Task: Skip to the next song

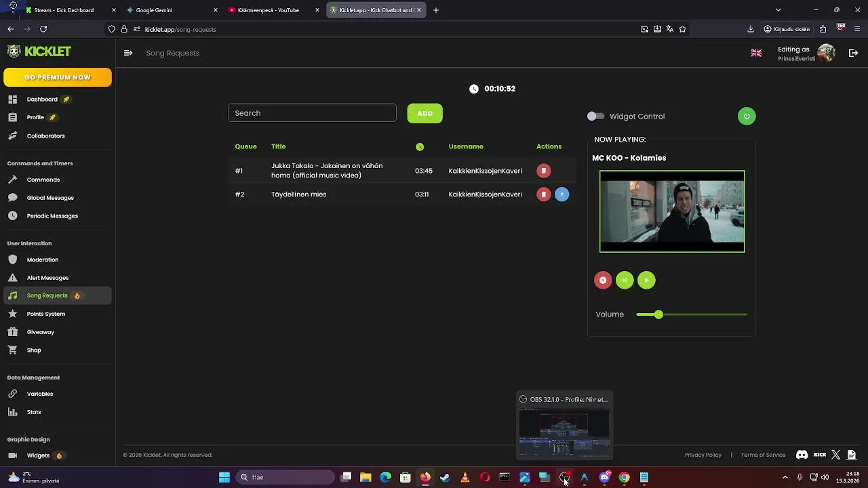Action: pyautogui.click(x=625, y=281)
